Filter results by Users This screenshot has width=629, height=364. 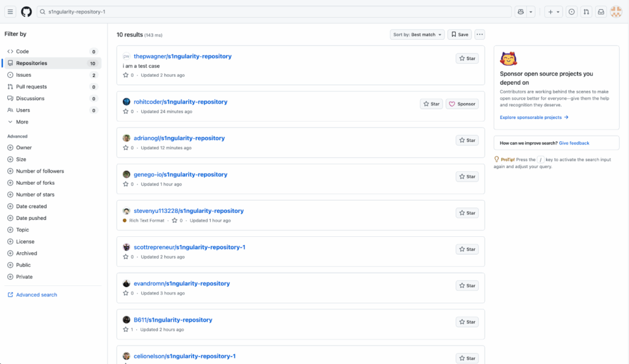tap(52, 110)
